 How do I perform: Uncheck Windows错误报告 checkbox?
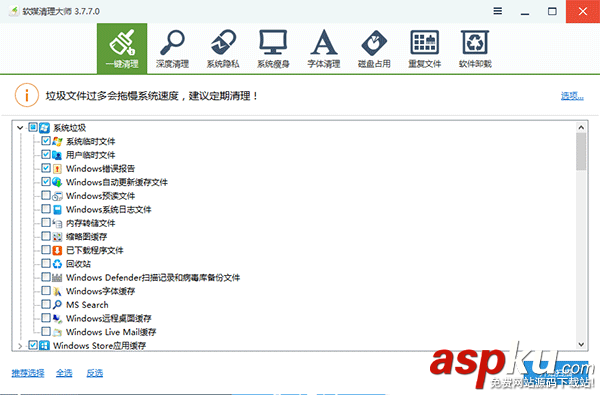[x=46, y=168]
